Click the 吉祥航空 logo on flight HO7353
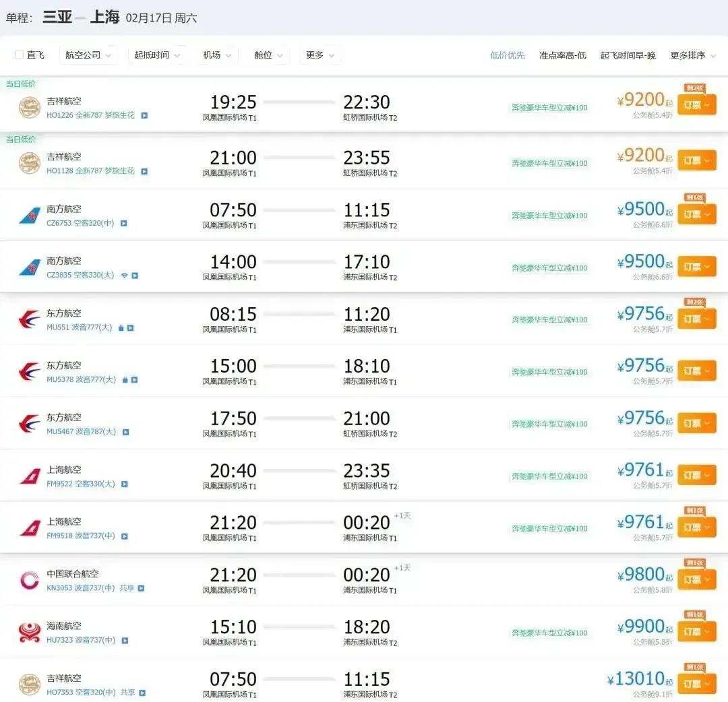This screenshot has height=702, width=728. pos(29,684)
